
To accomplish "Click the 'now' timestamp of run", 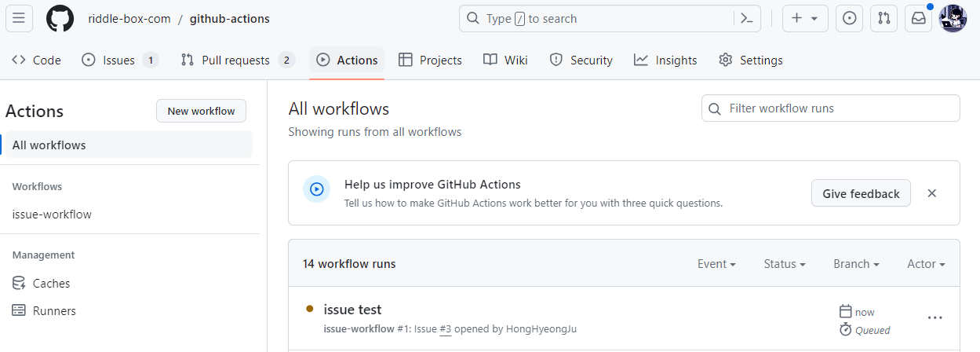I will tap(865, 312).
